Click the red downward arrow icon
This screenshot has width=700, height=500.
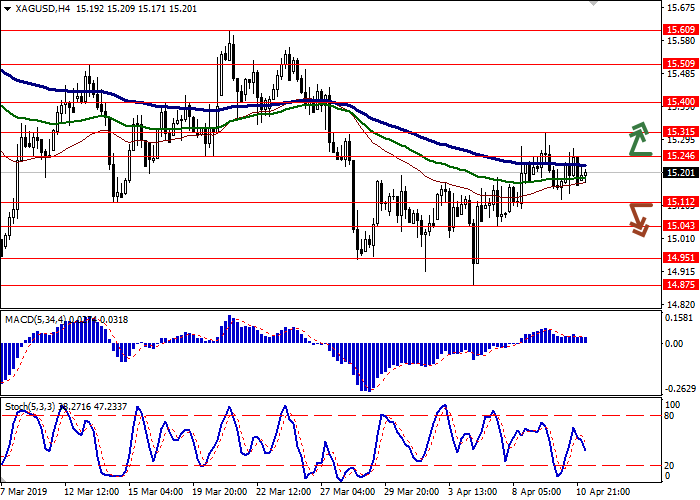[640, 218]
